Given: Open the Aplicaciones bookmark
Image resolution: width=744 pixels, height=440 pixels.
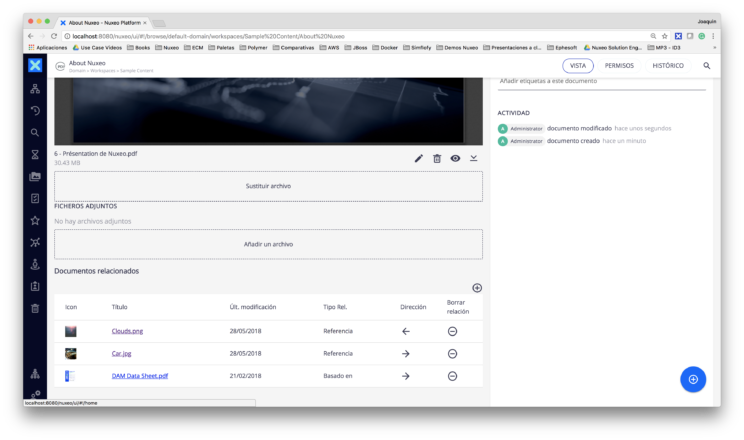Looking at the screenshot, I should coord(48,47).
